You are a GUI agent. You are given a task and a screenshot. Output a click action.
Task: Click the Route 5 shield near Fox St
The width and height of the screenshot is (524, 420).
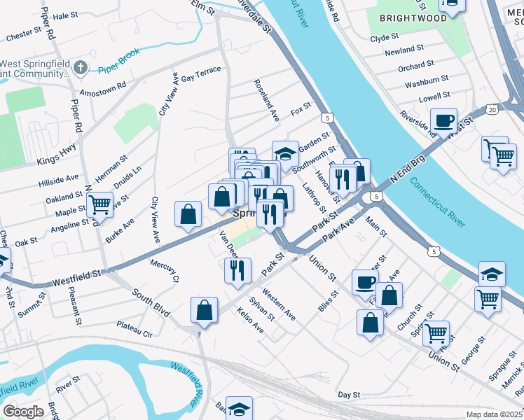[328, 118]
